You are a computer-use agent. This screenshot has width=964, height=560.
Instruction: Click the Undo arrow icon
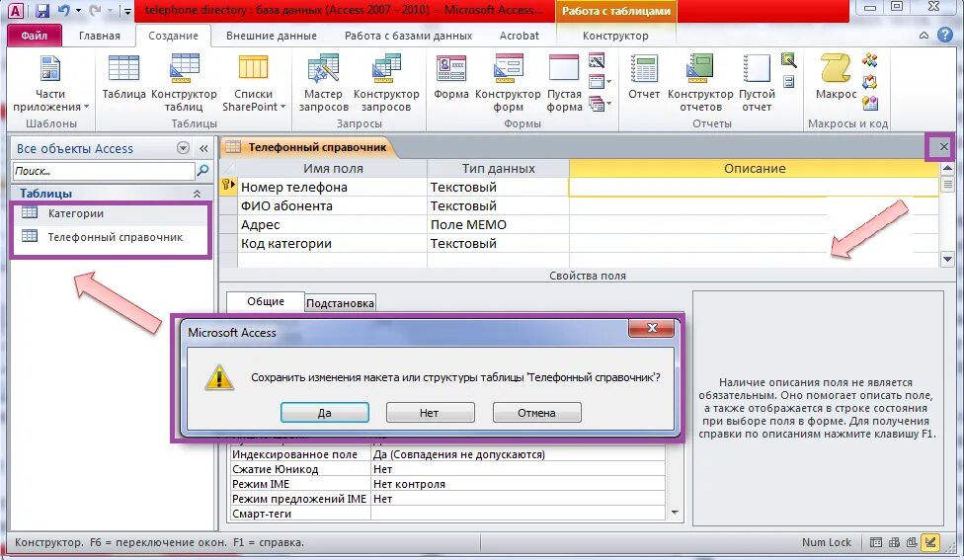tap(64, 11)
